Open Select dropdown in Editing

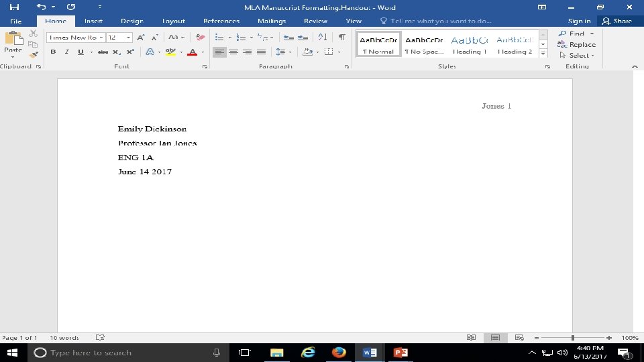point(577,56)
